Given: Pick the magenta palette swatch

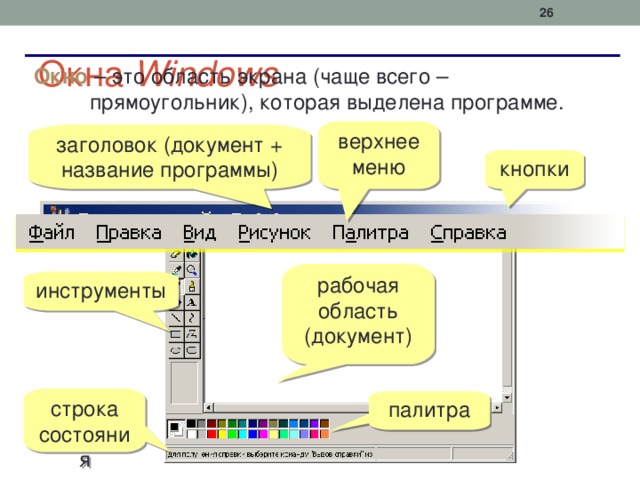Looking at the screenshot, I should (x=263, y=434).
